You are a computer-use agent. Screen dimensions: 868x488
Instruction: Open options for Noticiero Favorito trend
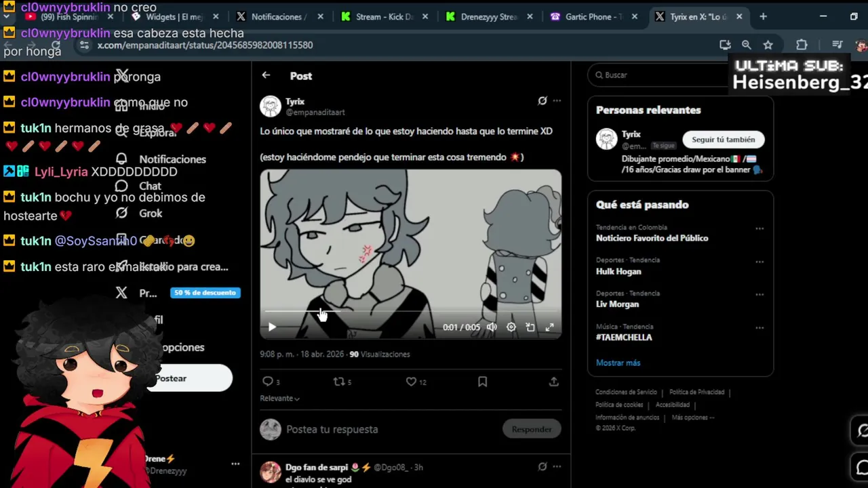(759, 228)
